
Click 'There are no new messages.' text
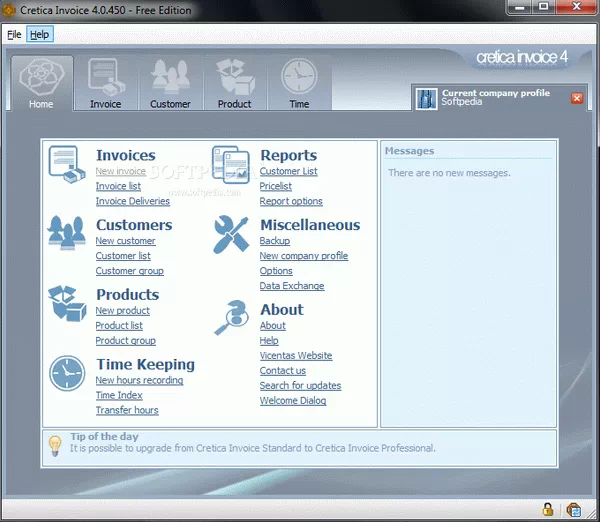[450, 173]
